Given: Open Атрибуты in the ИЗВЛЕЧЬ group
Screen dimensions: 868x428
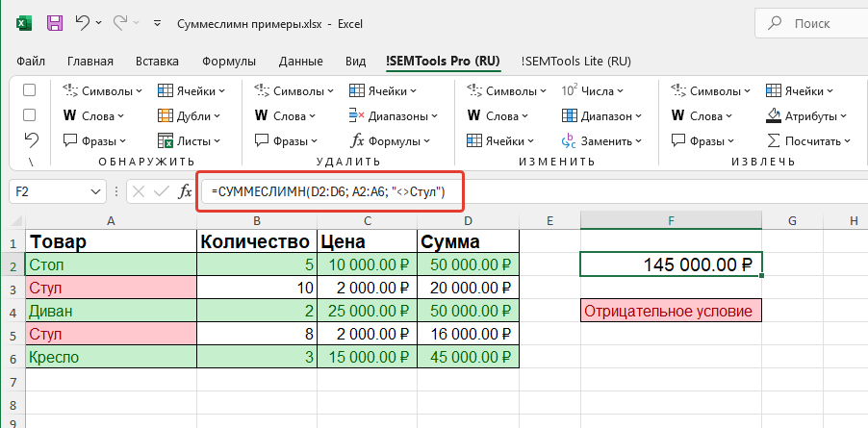Looking at the screenshot, I should pos(808,115).
